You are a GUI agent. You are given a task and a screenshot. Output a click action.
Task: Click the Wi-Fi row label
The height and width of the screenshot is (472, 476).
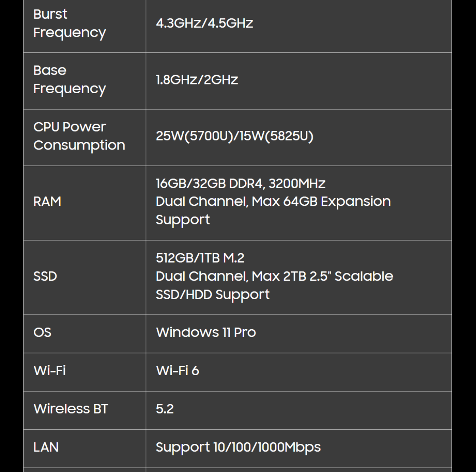click(x=50, y=370)
